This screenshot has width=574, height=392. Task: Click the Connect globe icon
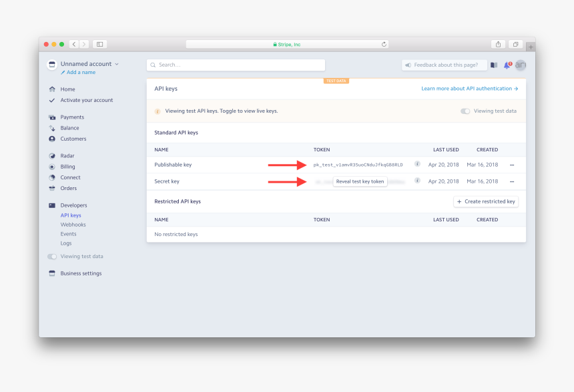pos(52,177)
